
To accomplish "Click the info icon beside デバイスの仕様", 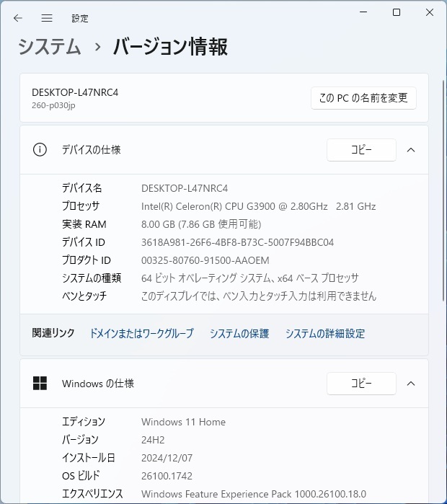I will click(40, 150).
